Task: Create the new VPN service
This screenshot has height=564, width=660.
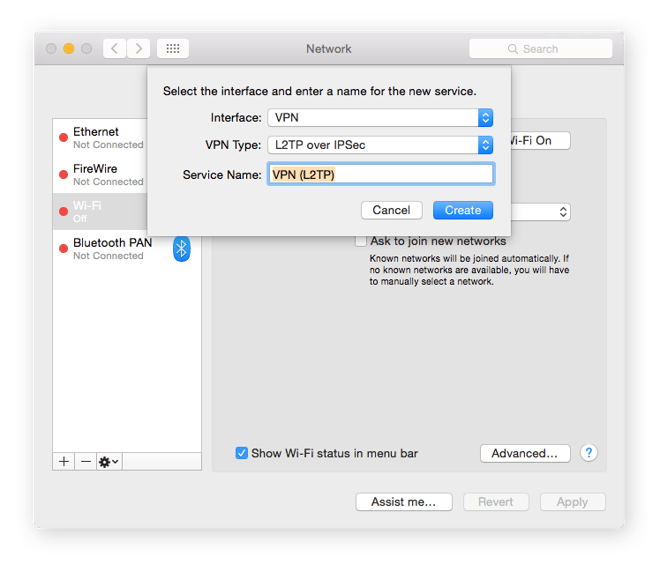Action: click(463, 210)
